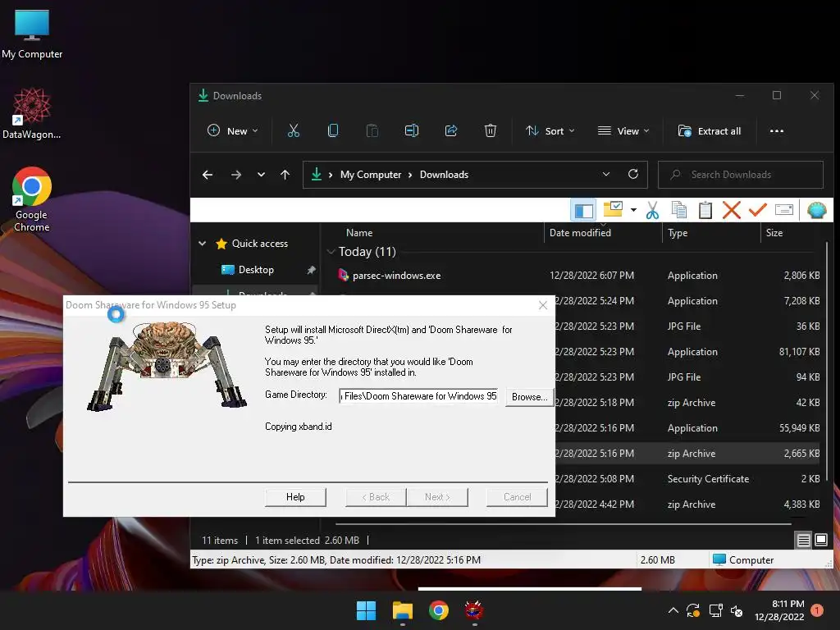Click the Security Certificate row type cell
This screenshot has width=840, height=630.
click(708, 479)
